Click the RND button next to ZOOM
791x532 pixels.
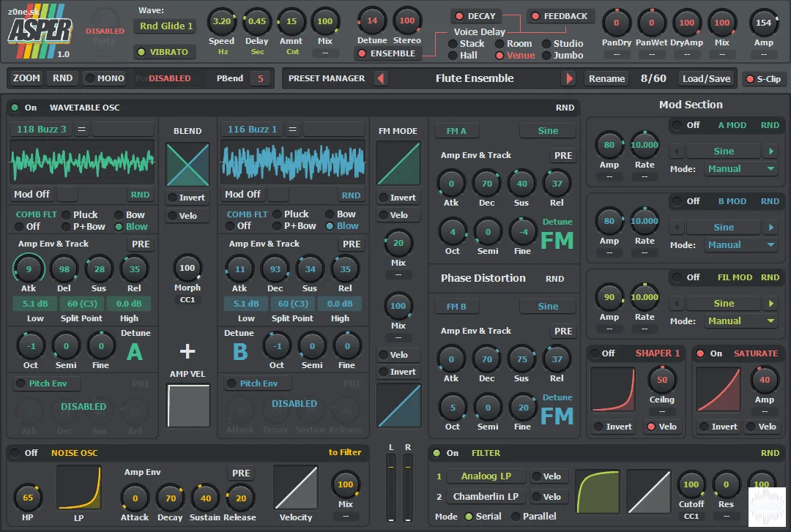(62, 78)
